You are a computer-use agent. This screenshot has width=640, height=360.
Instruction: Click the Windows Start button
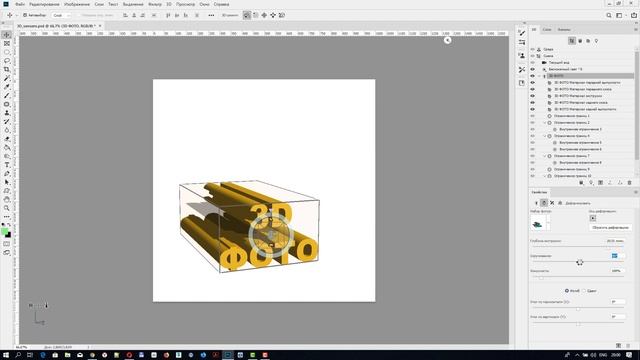(x=6, y=355)
